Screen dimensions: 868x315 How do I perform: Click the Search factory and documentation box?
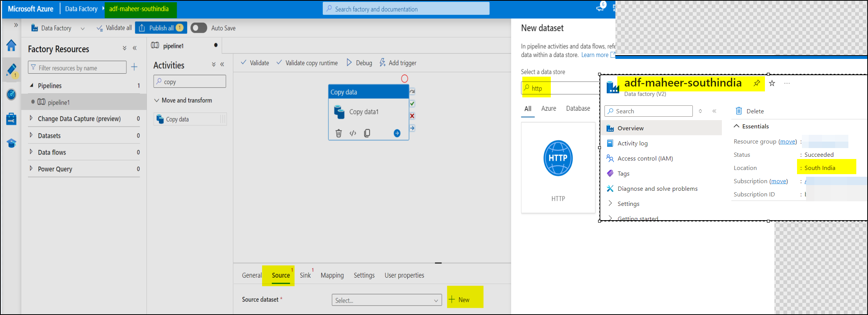click(x=406, y=9)
